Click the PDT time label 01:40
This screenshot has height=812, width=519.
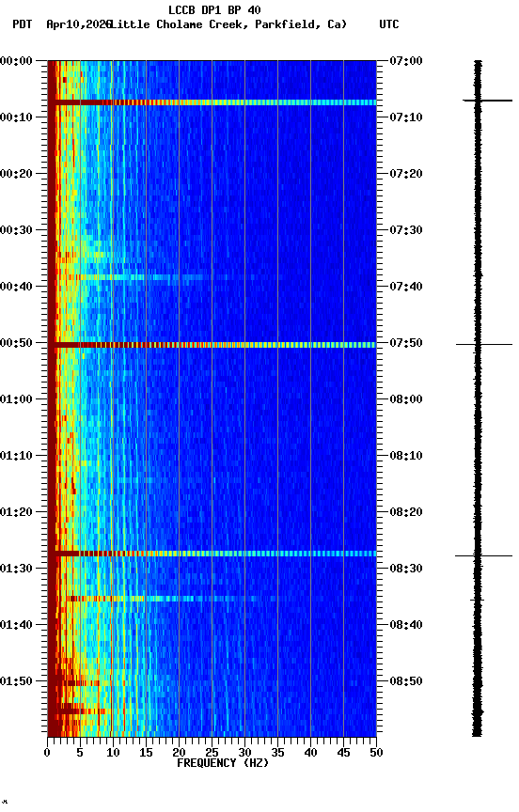(x=16, y=625)
